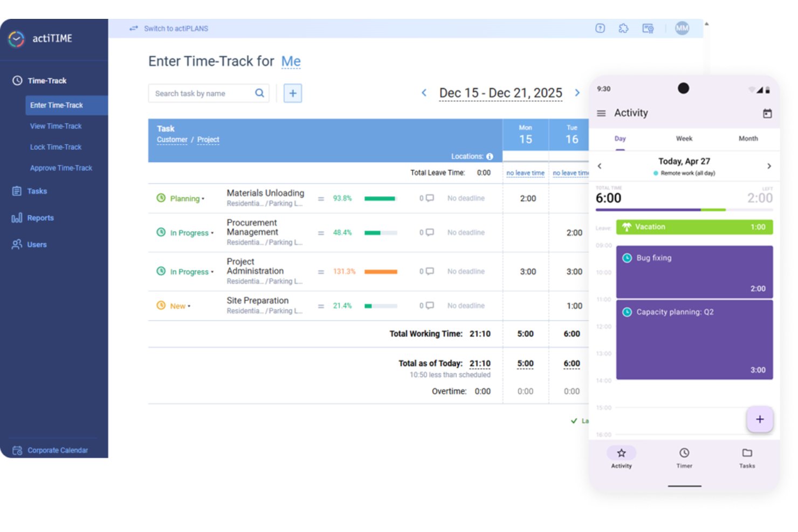The height and width of the screenshot is (532, 798).
Task: Open View Time-Track page
Action: 56,126
